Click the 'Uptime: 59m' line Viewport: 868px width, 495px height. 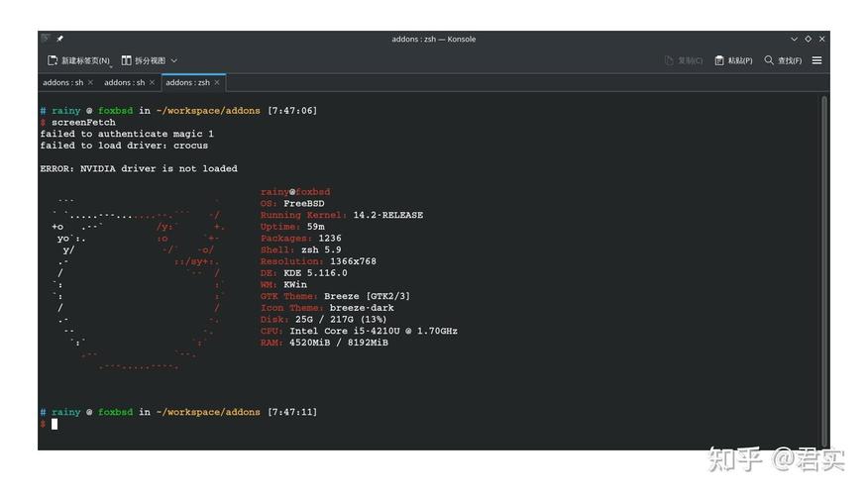point(292,227)
